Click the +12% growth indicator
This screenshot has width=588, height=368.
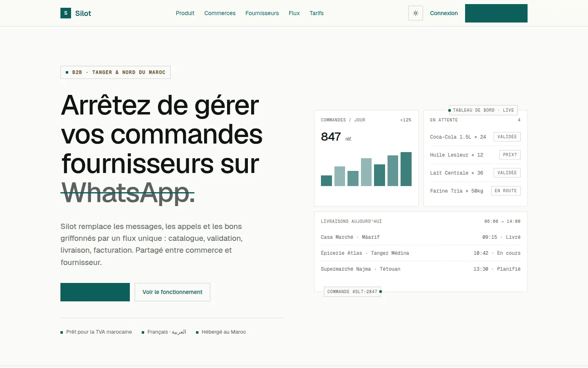point(405,120)
